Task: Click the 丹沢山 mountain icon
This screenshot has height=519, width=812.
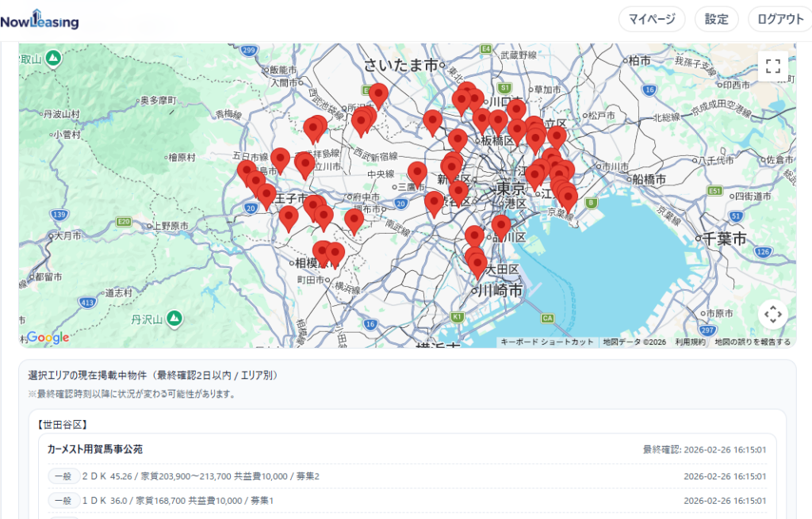Action: (174, 319)
